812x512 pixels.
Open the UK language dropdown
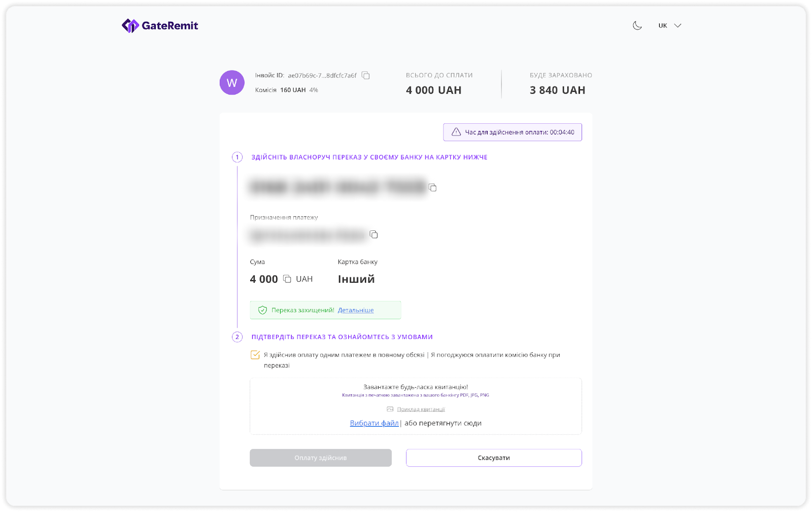pos(669,25)
